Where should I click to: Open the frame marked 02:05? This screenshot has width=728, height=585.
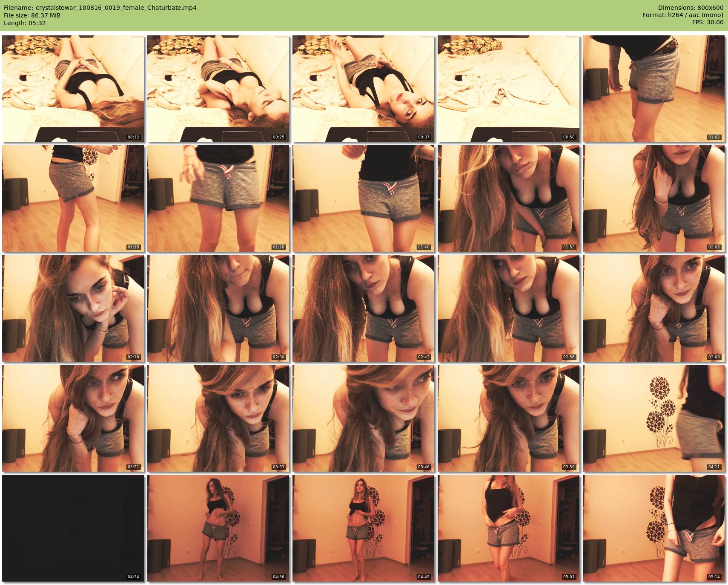(654, 199)
